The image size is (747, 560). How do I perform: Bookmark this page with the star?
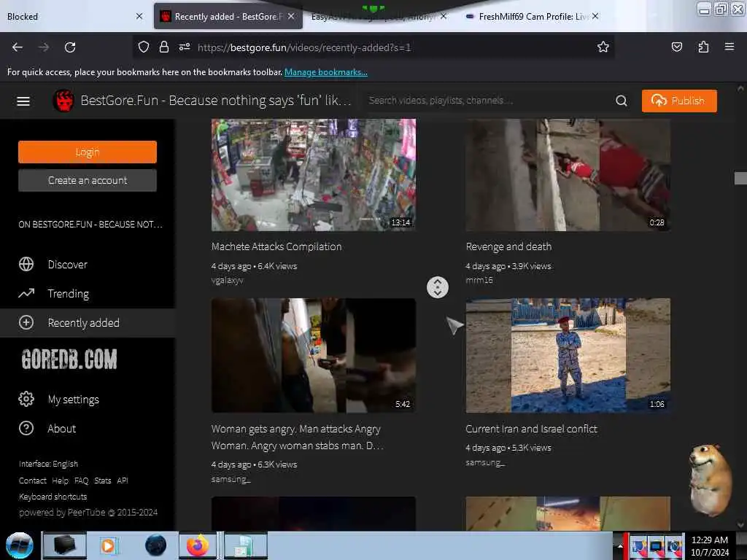pos(603,47)
